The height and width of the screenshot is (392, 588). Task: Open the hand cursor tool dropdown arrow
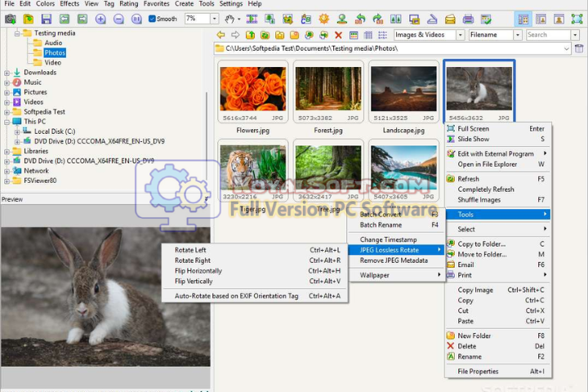(238, 19)
